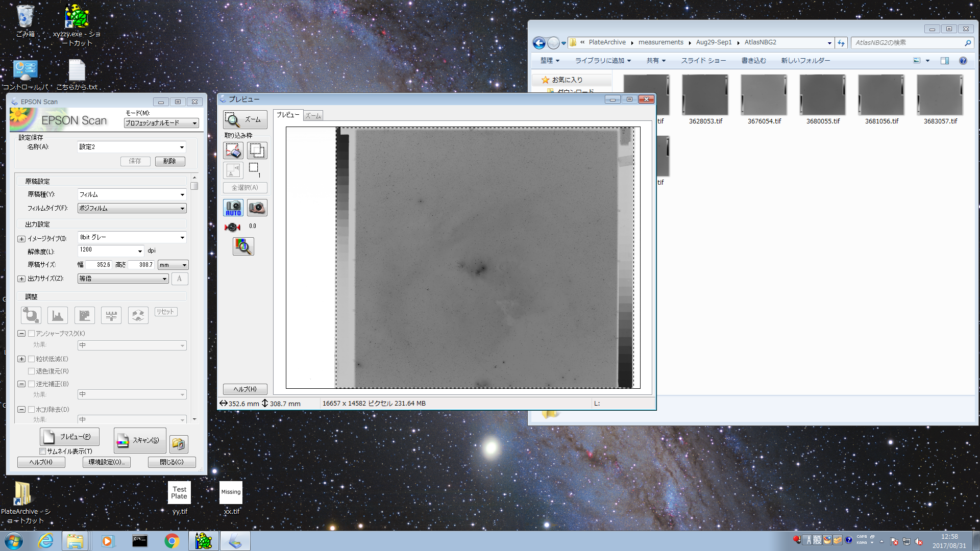
Task: Enable Dust Removal (ホコリ除去) checkbox
Action: 32,409
